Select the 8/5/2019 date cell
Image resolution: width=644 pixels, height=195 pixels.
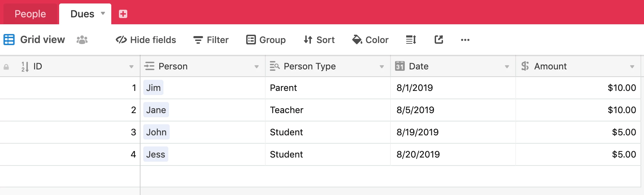(x=453, y=110)
